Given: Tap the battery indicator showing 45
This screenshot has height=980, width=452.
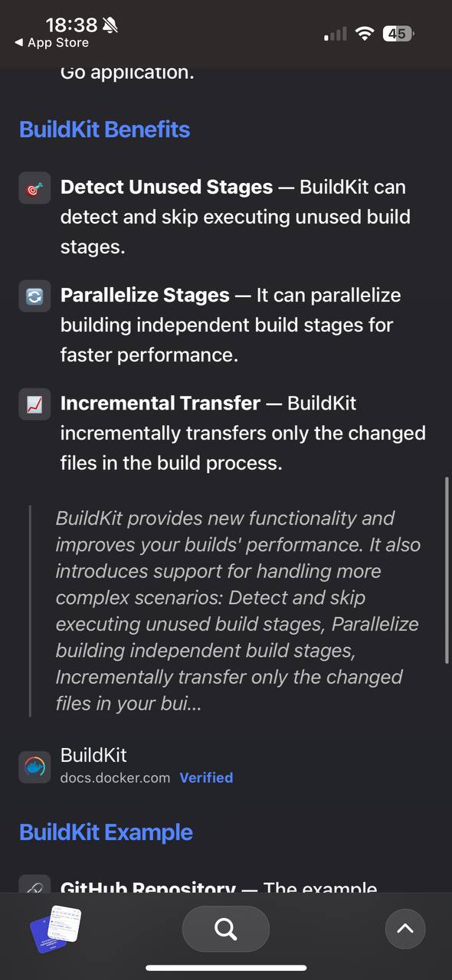Looking at the screenshot, I should [398, 34].
